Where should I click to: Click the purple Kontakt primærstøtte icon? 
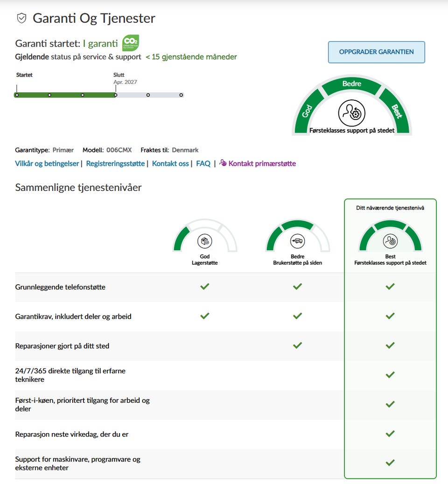click(223, 163)
